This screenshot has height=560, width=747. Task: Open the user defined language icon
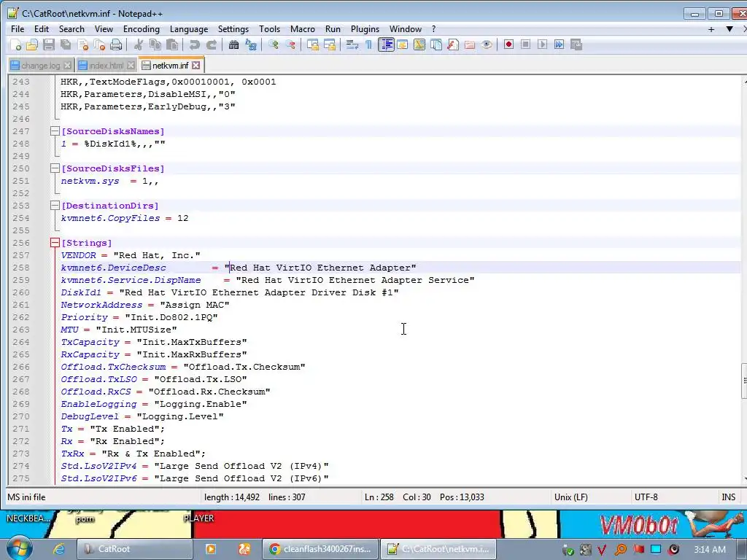[x=402, y=44]
